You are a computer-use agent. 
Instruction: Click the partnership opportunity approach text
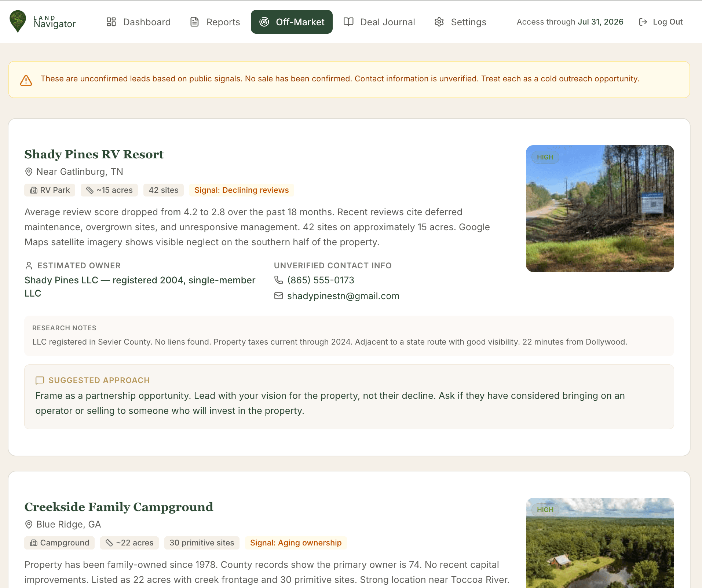click(x=330, y=403)
